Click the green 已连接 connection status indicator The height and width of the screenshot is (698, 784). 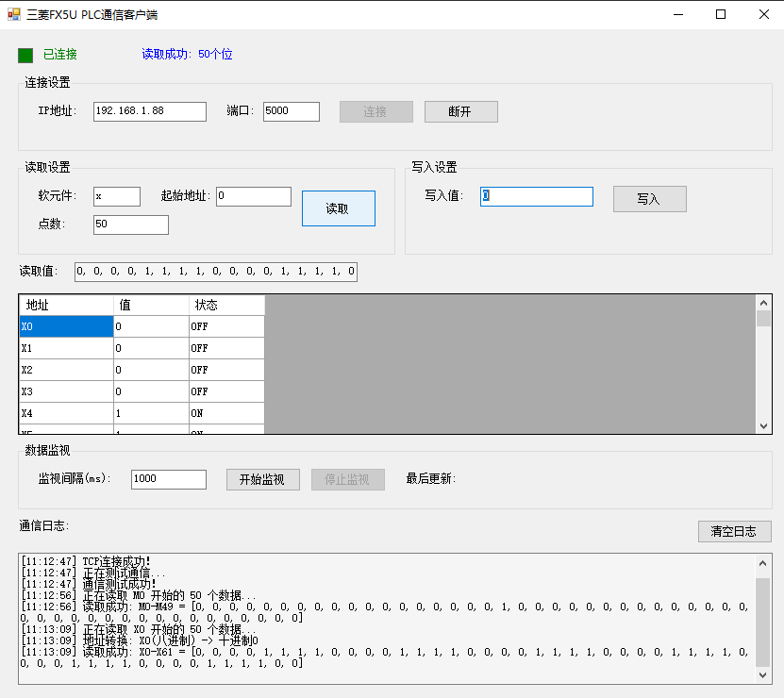[x=25, y=56]
